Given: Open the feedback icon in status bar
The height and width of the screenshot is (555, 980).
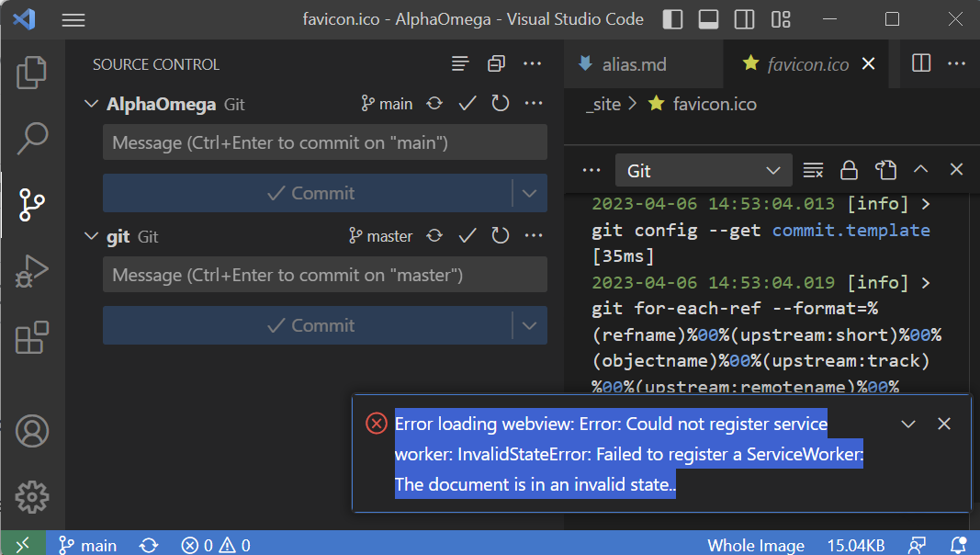Looking at the screenshot, I should [x=917, y=546].
